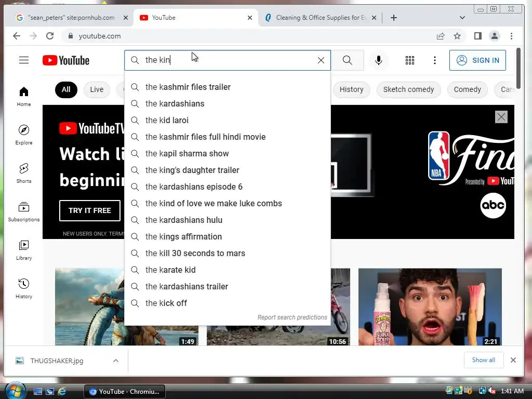Open Shorts in the sidebar

24,173
